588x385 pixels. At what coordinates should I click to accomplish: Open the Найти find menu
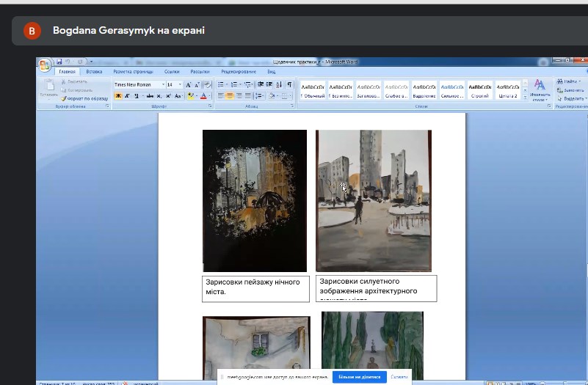568,81
